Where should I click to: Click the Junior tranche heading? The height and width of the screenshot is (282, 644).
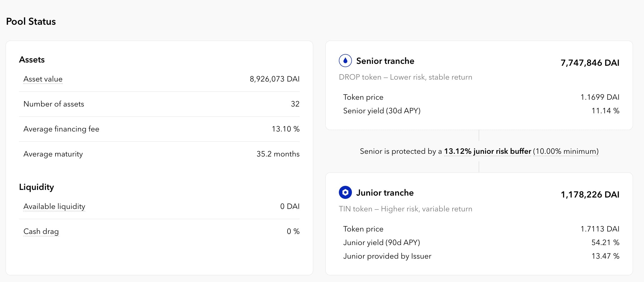(385, 193)
